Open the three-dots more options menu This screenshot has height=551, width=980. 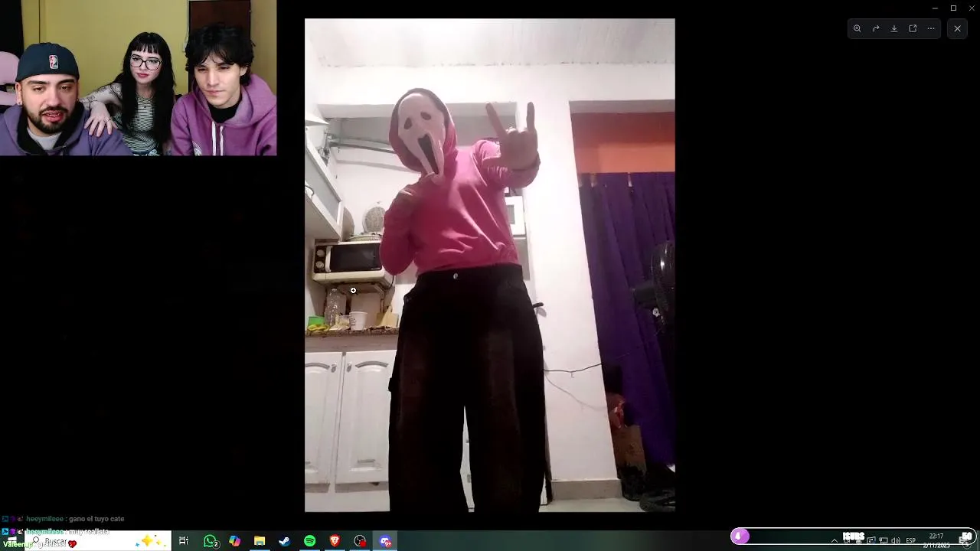coord(931,28)
